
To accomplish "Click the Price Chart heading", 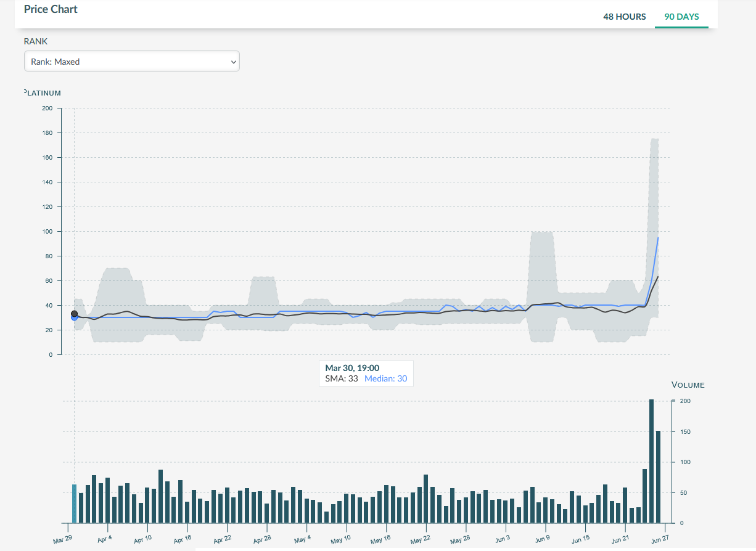I will click(51, 9).
